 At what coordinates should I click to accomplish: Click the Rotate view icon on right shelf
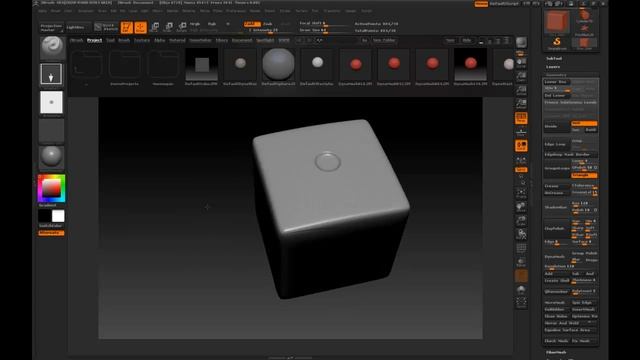pyautogui.click(x=521, y=234)
